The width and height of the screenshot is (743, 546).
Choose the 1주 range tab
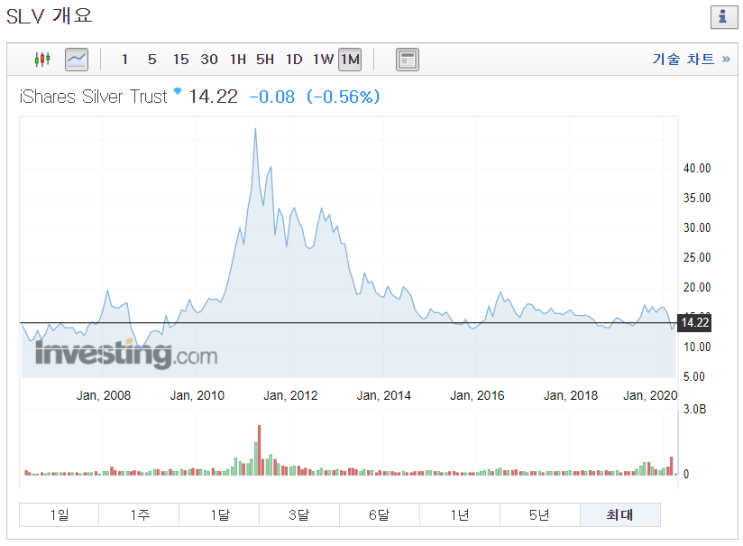pyautogui.click(x=139, y=515)
